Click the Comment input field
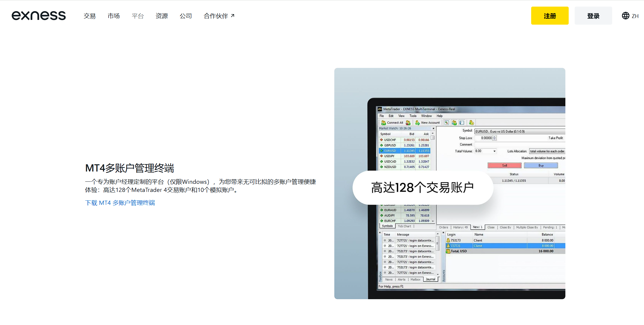 [x=520, y=145]
